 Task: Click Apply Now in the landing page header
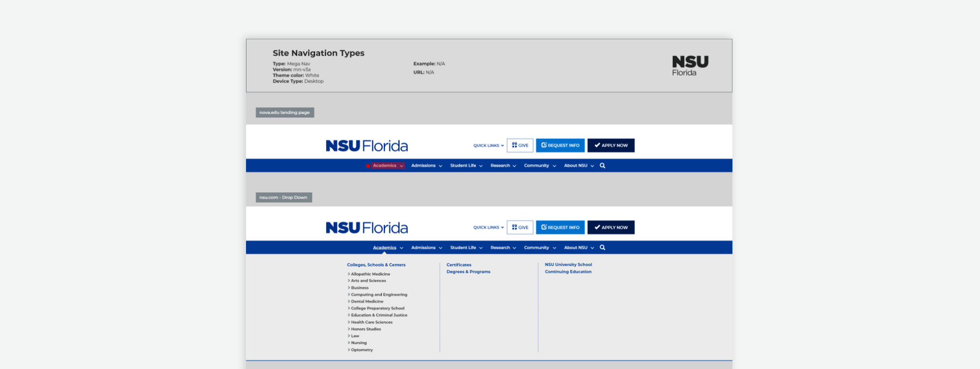click(x=611, y=145)
